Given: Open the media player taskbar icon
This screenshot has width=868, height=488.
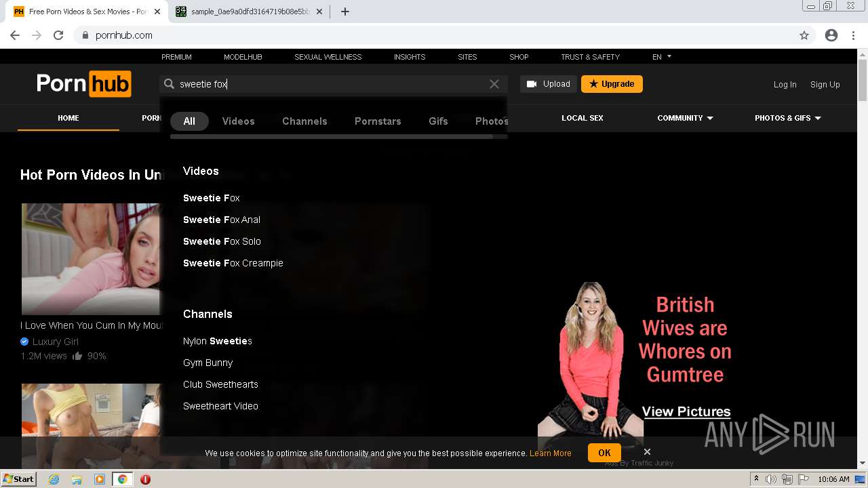Looking at the screenshot, I should click(100, 479).
